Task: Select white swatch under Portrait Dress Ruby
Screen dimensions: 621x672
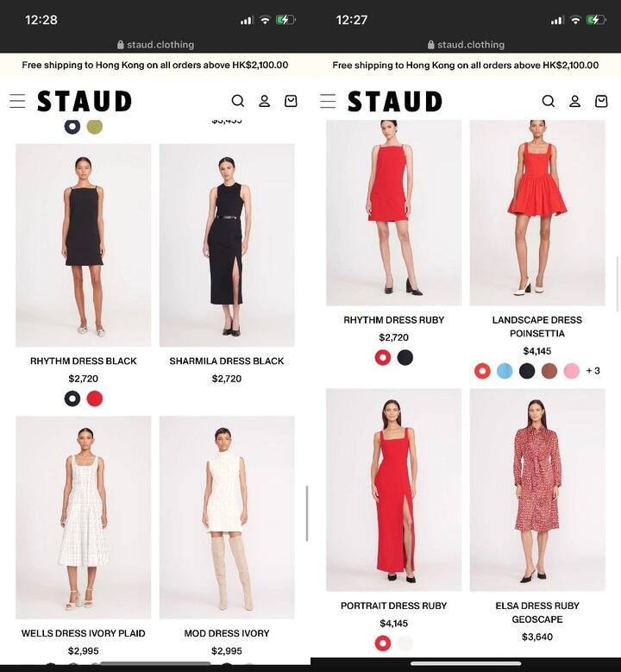Action: [405, 643]
